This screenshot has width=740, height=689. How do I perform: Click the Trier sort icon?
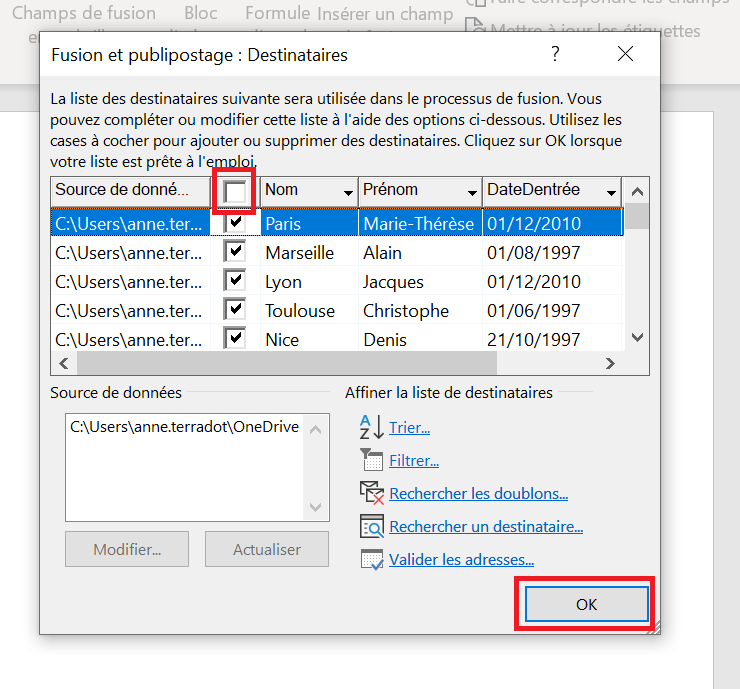[371, 428]
